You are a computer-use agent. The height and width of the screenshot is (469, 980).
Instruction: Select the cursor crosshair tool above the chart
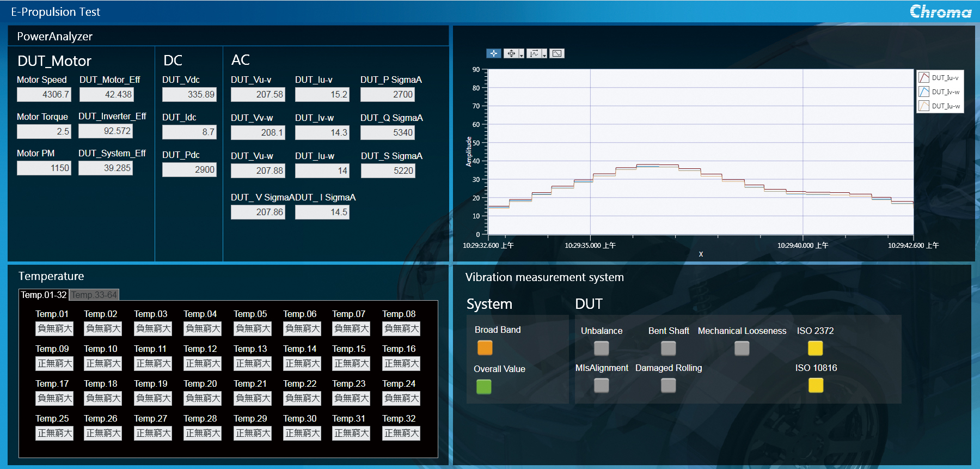tap(493, 53)
